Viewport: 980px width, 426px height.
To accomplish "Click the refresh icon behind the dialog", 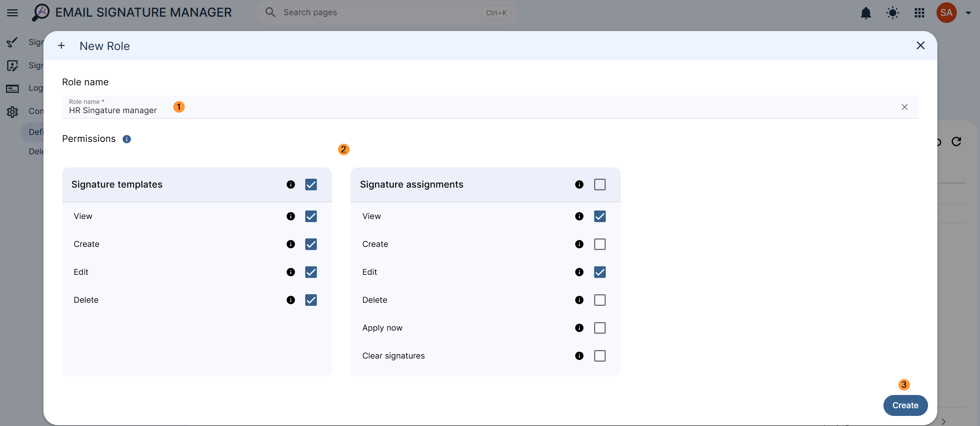I will click(956, 141).
